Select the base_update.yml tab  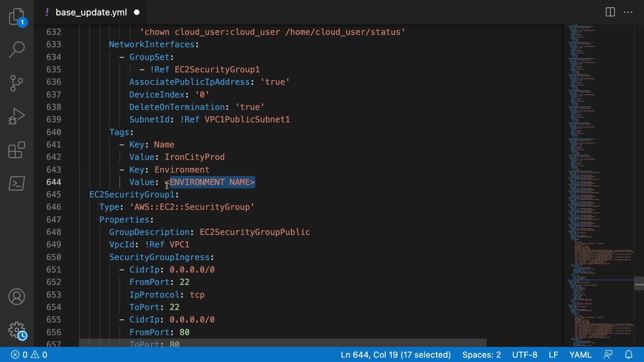coord(91,12)
